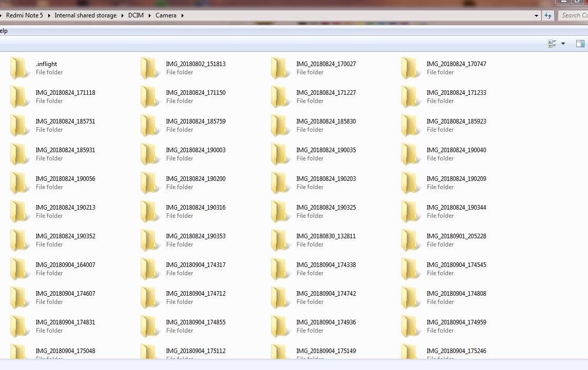
Task: Expand the arrow after DCIM in breadcrumb
Action: [x=150, y=15]
